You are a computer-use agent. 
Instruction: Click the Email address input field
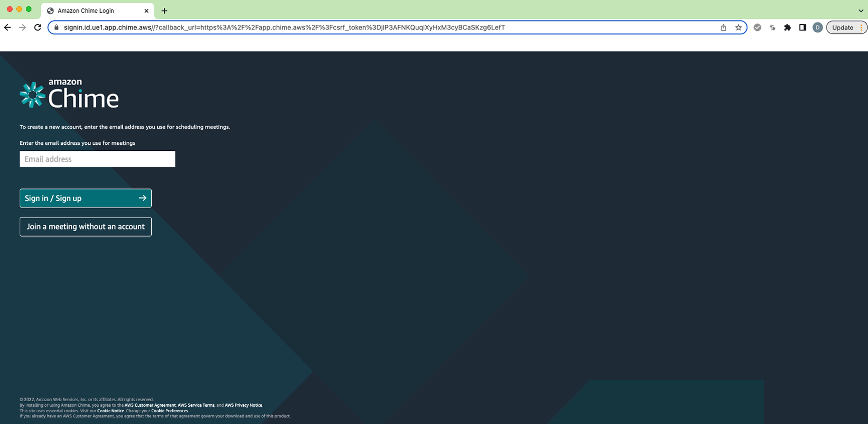click(97, 159)
